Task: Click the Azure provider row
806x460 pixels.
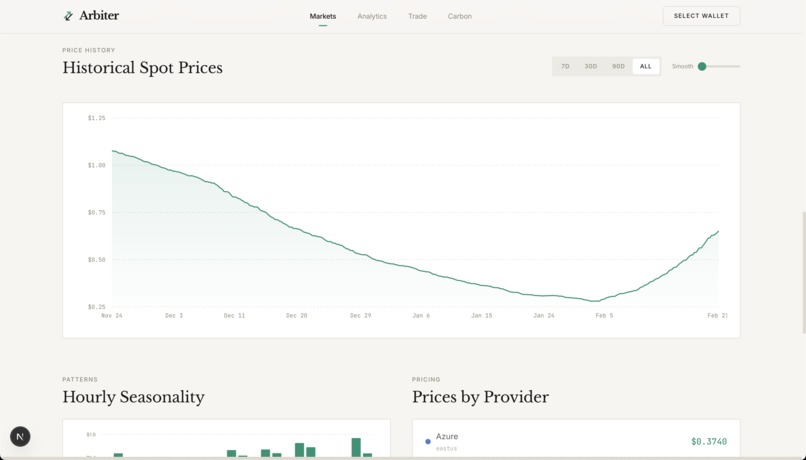Action: pos(576,440)
